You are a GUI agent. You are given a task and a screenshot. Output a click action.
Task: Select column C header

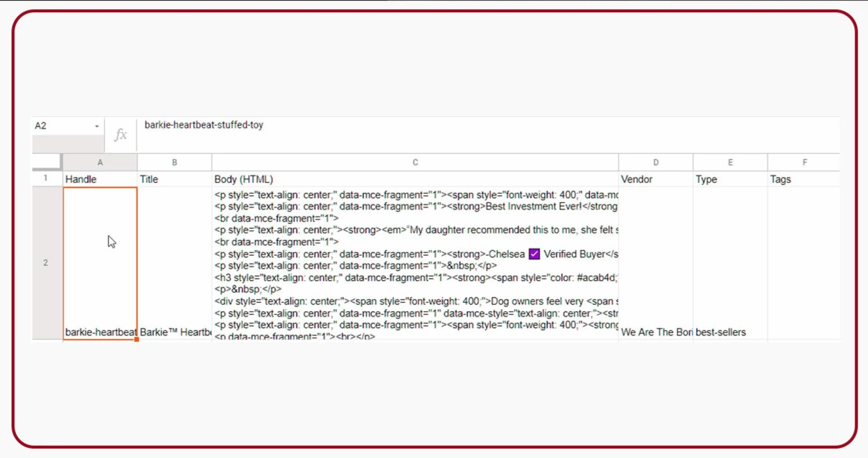click(x=415, y=162)
